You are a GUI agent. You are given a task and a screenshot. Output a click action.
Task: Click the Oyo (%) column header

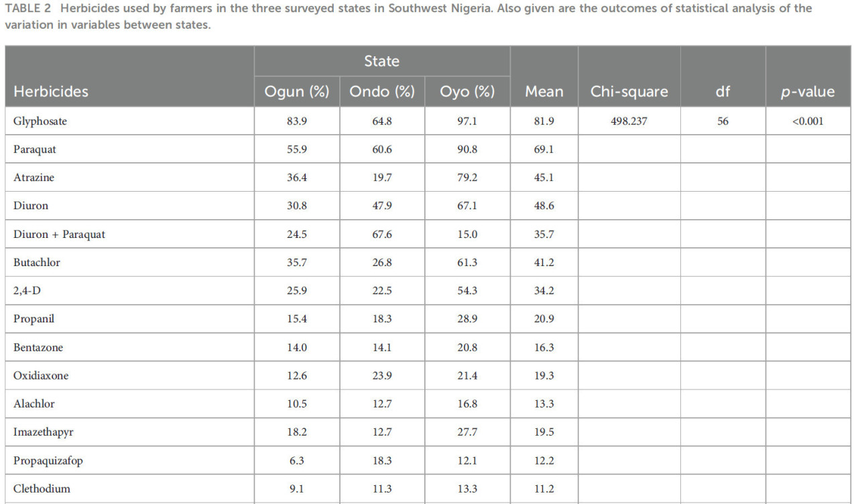coord(467,92)
